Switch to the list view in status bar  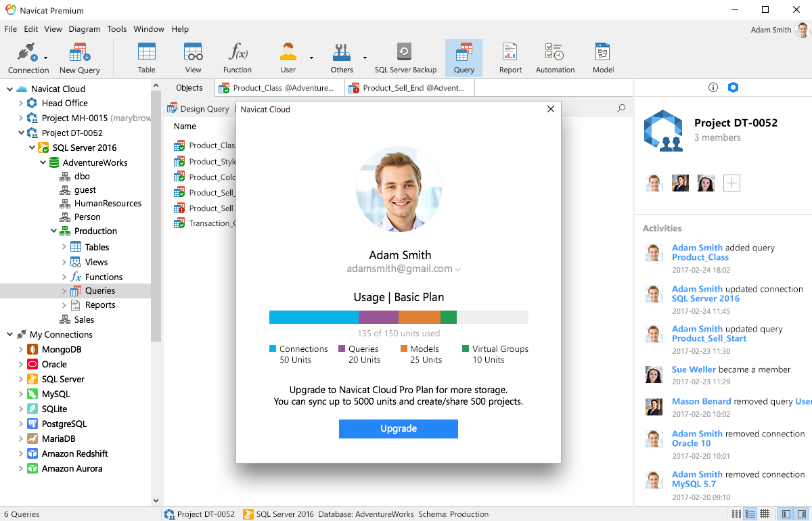(x=750, y=514)
